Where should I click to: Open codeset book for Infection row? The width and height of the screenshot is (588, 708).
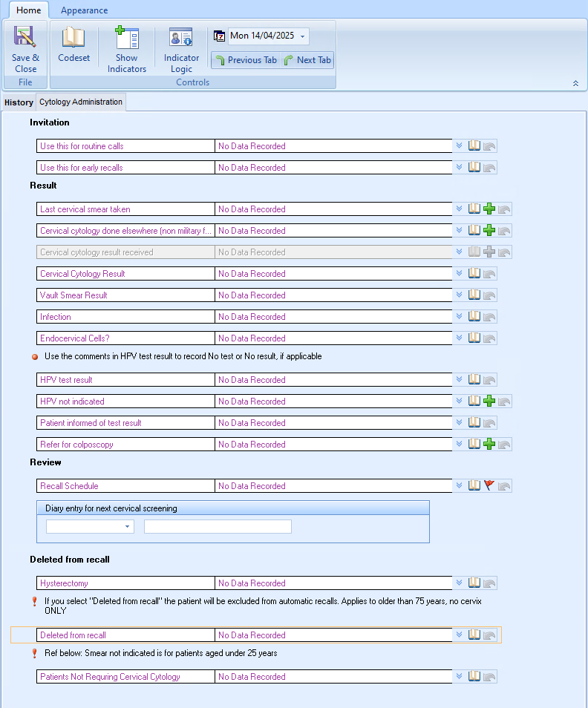pos(474,317)
